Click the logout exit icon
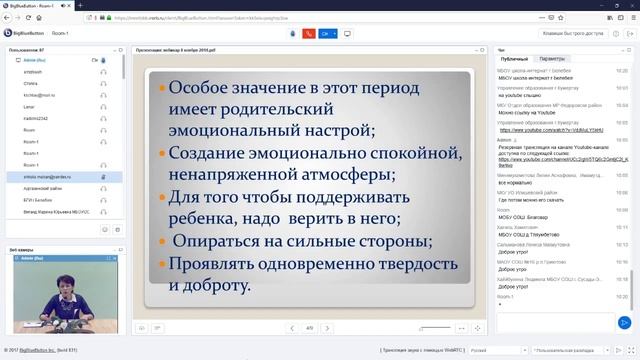This screenshot has height=360, width=640. (x=630, y=33)
